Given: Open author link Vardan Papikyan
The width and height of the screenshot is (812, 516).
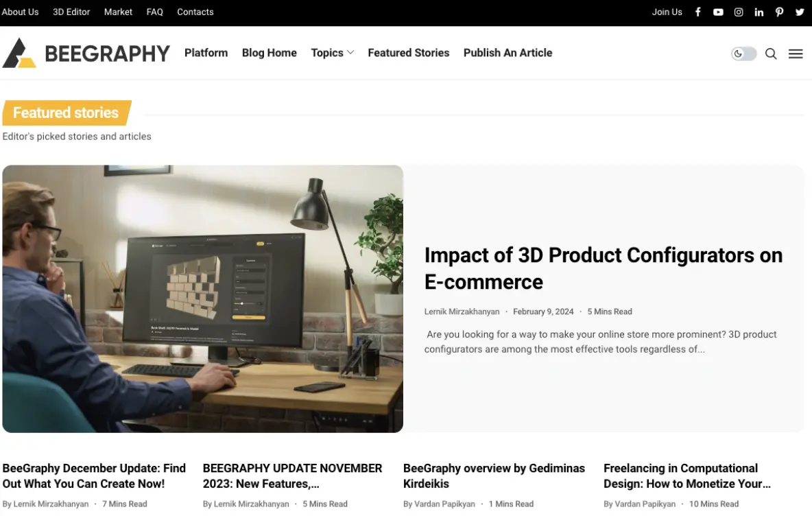Looking at the screenshot, I should click(x=444, y=504).
